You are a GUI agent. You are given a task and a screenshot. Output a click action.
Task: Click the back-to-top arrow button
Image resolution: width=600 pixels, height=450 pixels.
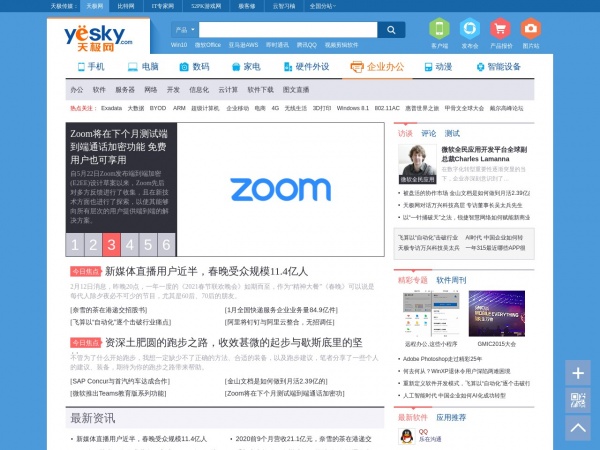pyautogui.click(x=578, y=428)
